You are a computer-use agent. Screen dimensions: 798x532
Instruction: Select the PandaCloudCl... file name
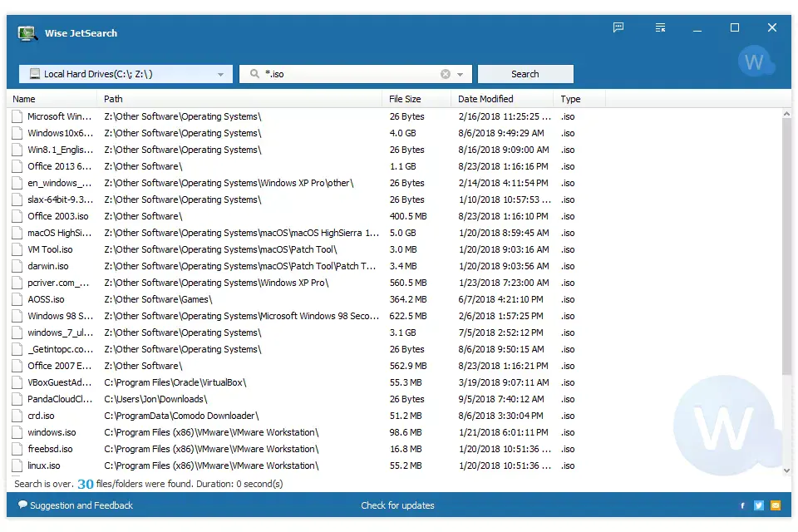point(60,400)
